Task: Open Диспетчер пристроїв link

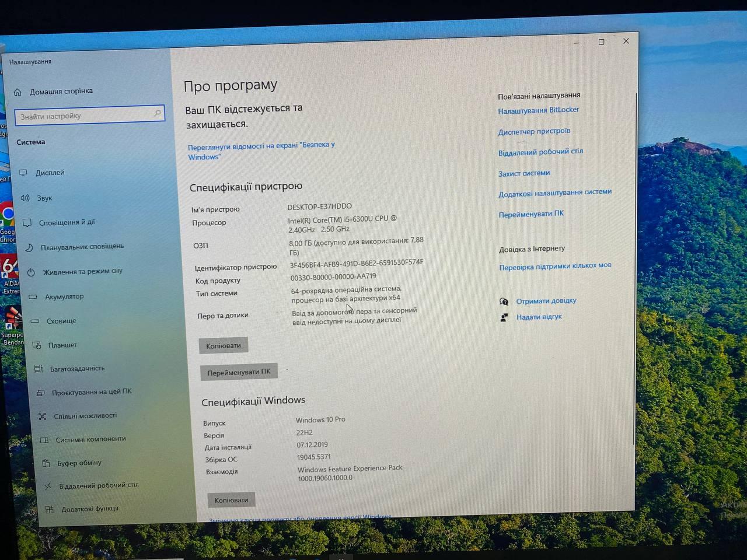Action: 534,131
